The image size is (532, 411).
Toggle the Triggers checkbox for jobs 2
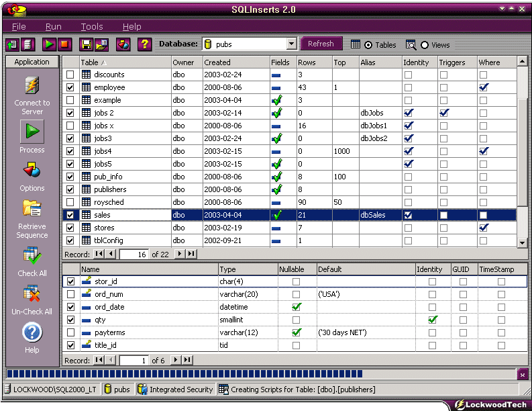click(x=444, y=113)
